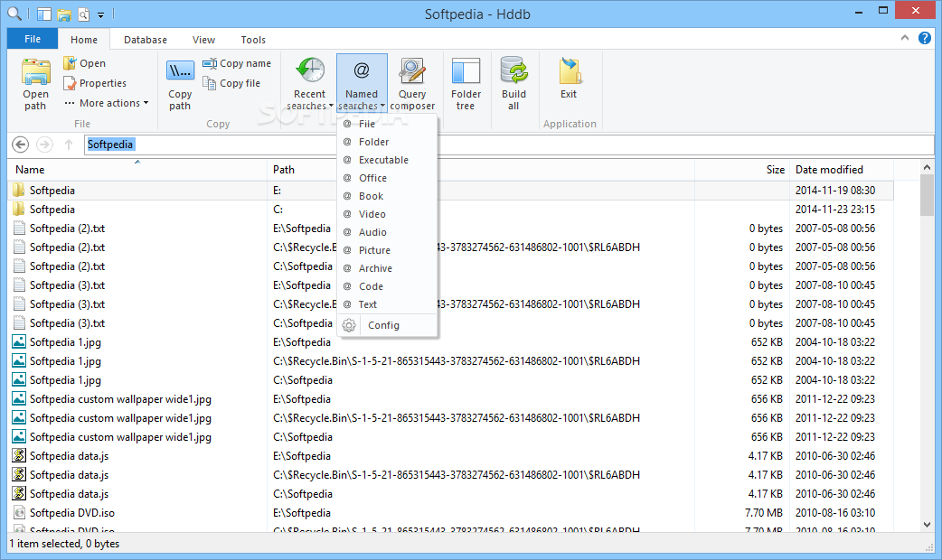Viewport: 942px width, 560px height.
Task: Switch to the Home tab
Action: point(83,40)
